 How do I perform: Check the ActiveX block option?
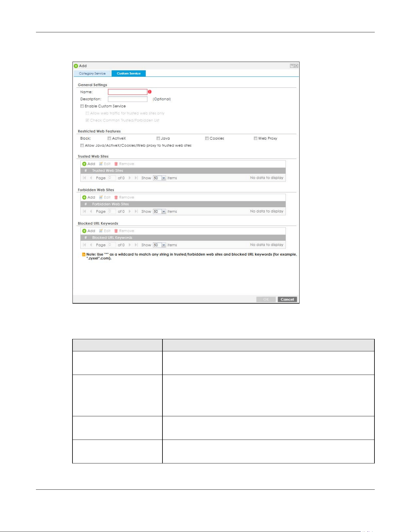click(109, 138)
